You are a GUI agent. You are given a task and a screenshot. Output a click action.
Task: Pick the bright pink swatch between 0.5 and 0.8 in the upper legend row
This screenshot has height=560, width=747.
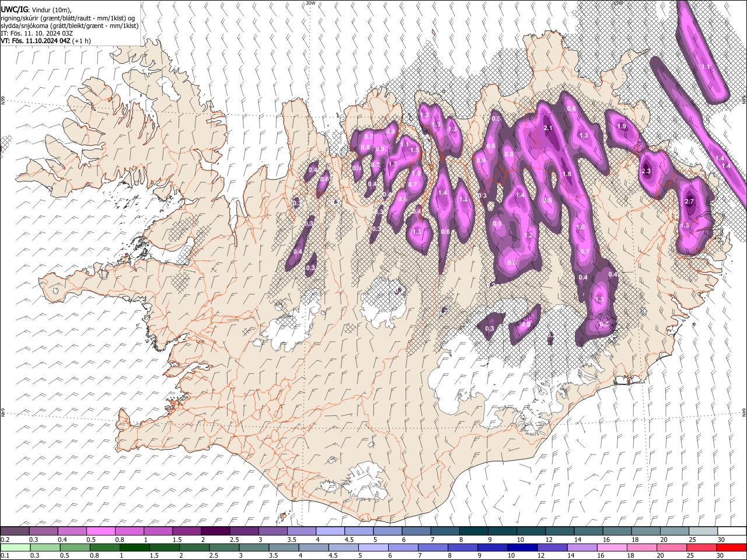tap(100, 531)
